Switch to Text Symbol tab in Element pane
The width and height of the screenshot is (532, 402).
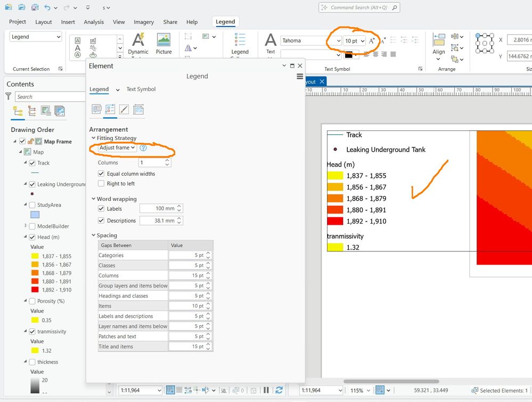click(x=141, y=89)
